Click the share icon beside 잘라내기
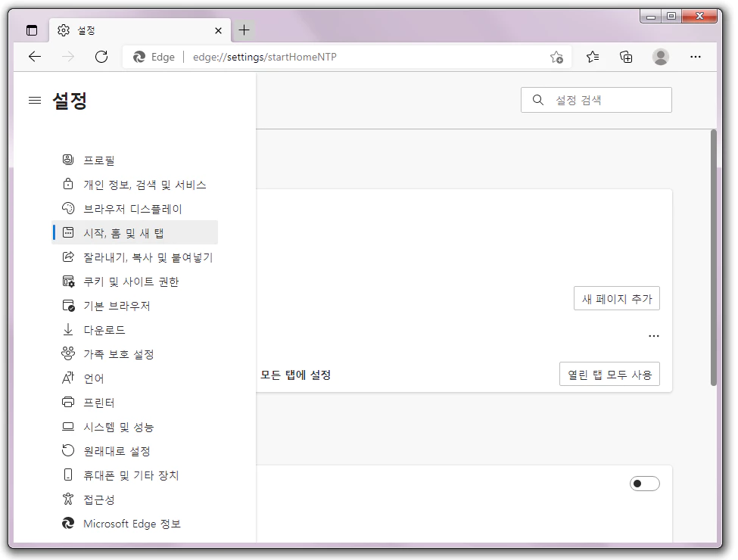 pos(68,257)
